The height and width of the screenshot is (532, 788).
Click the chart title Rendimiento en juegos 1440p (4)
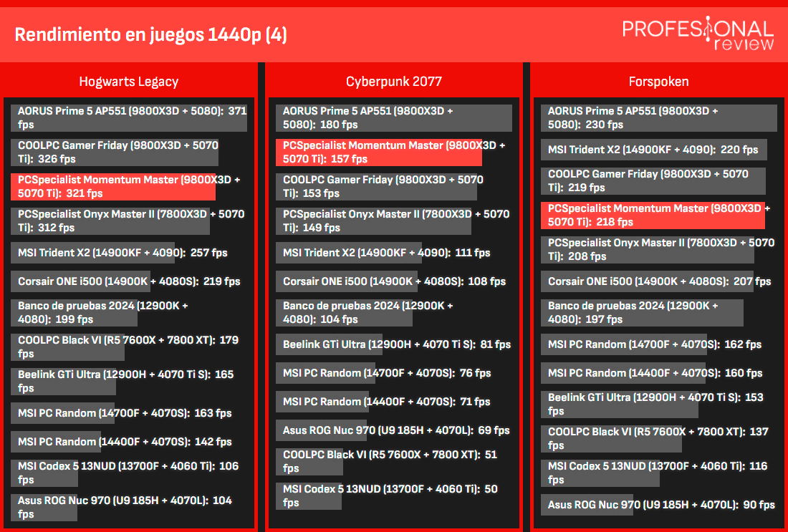click(150, 34)
